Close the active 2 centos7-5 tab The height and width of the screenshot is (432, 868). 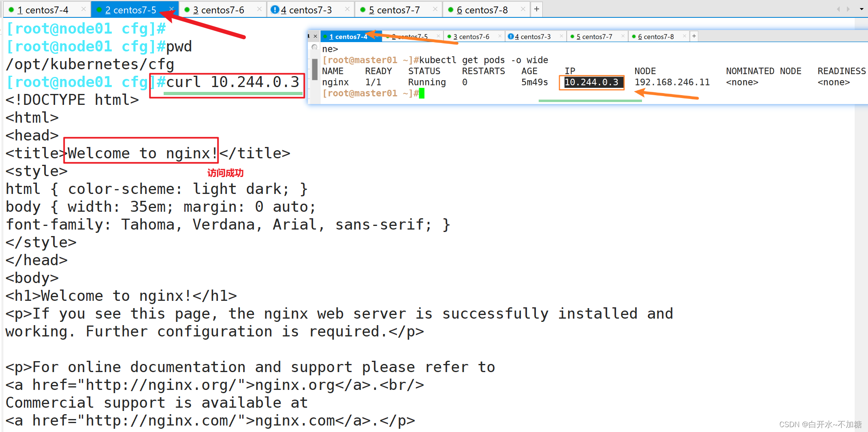pyautogui.click(x=171, y=9)
